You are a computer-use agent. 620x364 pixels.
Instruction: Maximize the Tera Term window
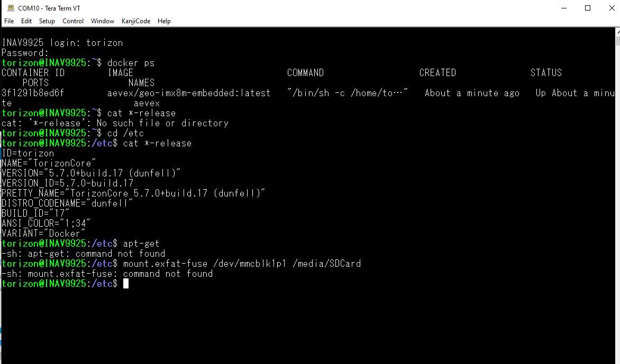click(x=588, y=8)
